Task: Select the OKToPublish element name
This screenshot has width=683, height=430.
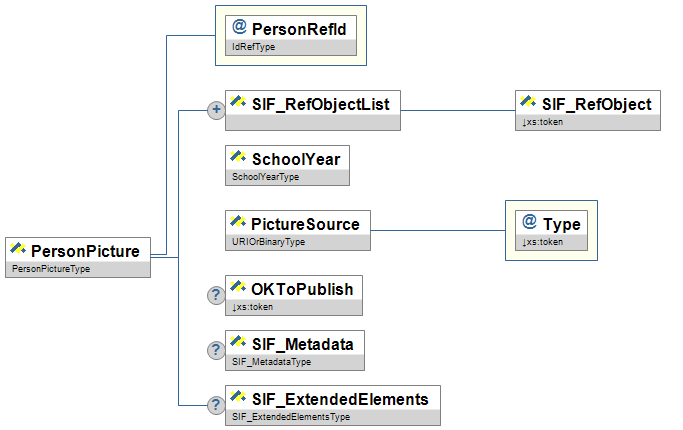Action: [x=302, y=289]
